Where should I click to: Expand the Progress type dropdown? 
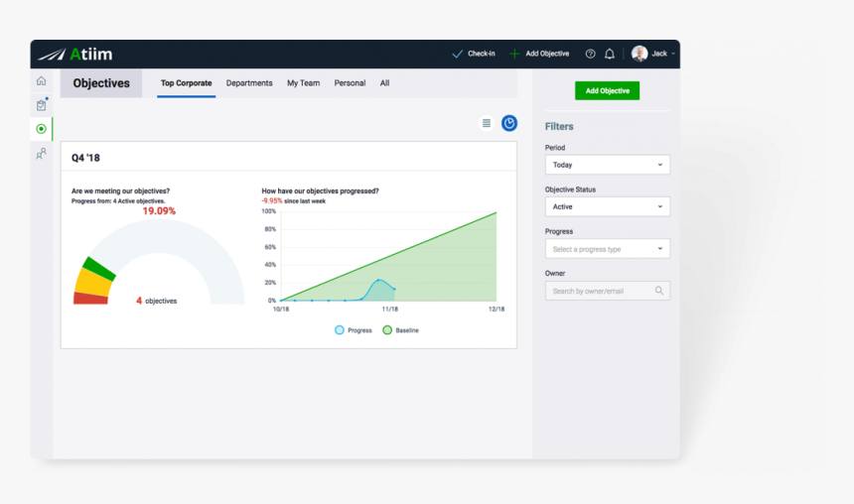point(607,249)
